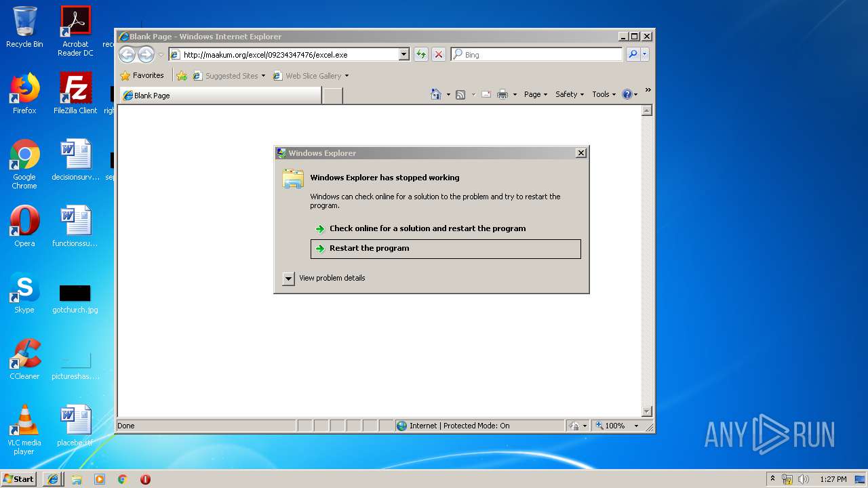
Task: Select the Google Chrome desktop shortcut
Action: [x=24, y=164]
